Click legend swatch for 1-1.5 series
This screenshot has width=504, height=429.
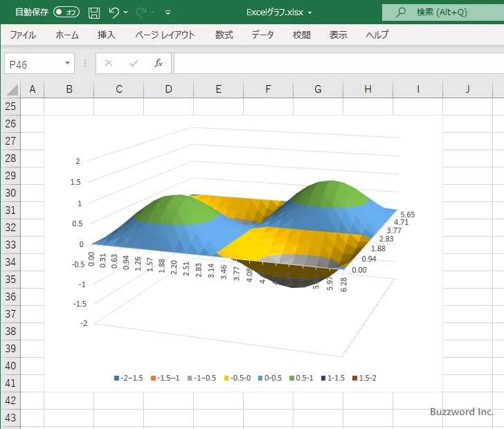[323, 378]
